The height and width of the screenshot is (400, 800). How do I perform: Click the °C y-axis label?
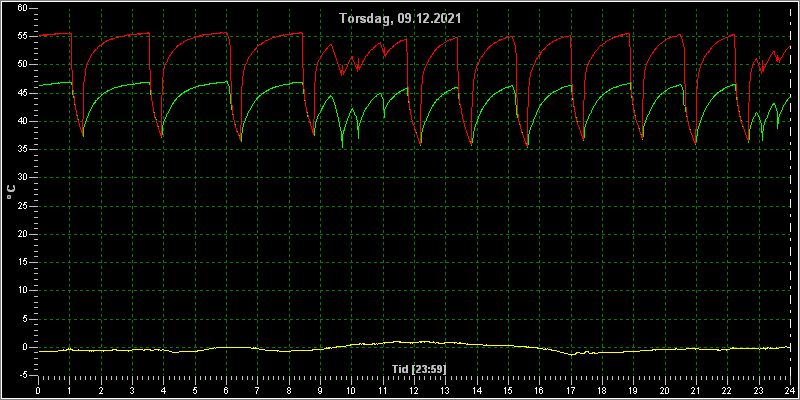(x=11, y=192)
